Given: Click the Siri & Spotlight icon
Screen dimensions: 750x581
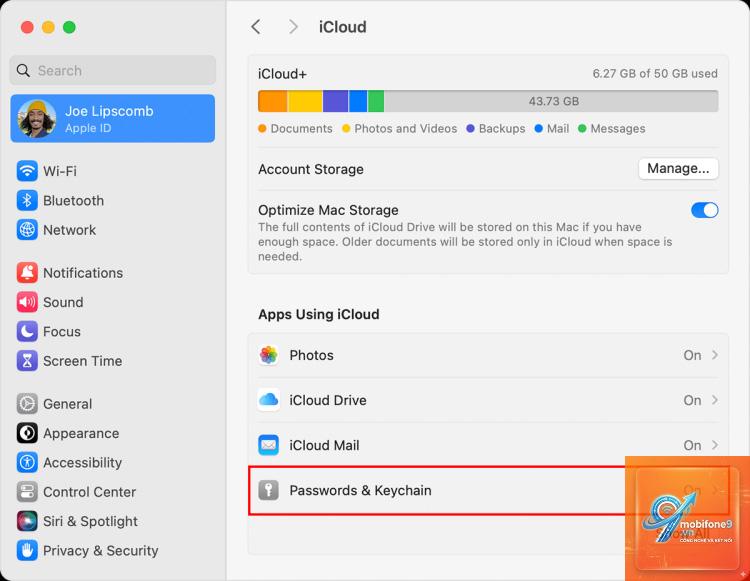Looking at the screenshot, I should [27, 521].
